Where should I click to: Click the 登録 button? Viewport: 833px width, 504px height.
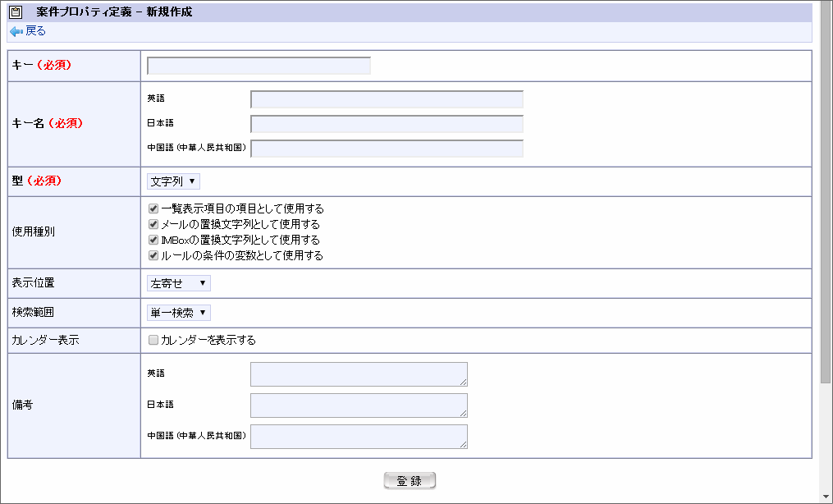tap(410, 481)
